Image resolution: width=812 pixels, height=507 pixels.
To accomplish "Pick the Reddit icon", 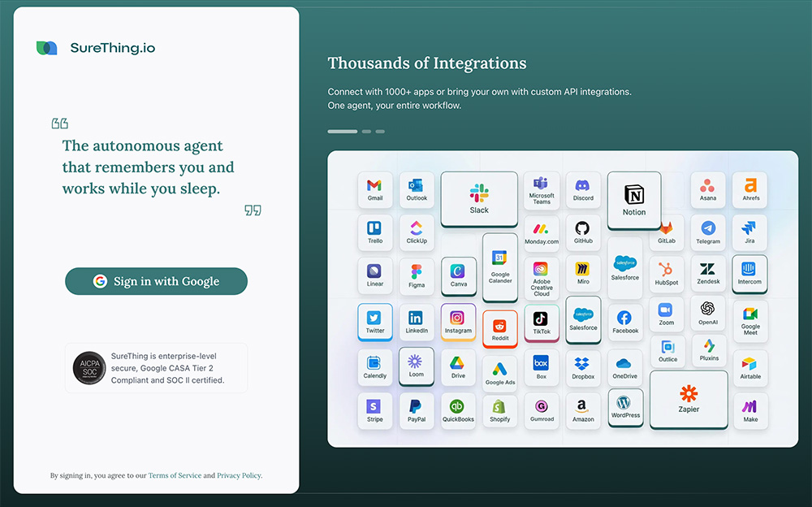I will (x=499, y=328).
